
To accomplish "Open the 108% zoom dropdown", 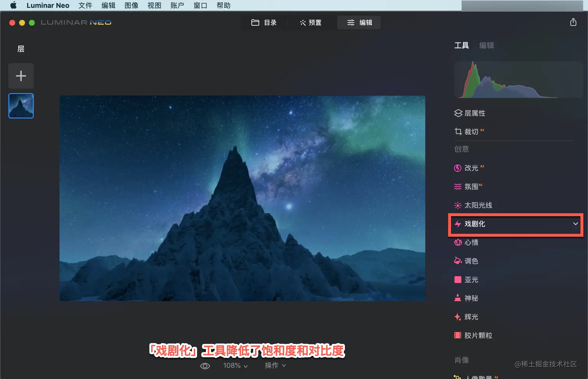I will (x=235, y=365).
